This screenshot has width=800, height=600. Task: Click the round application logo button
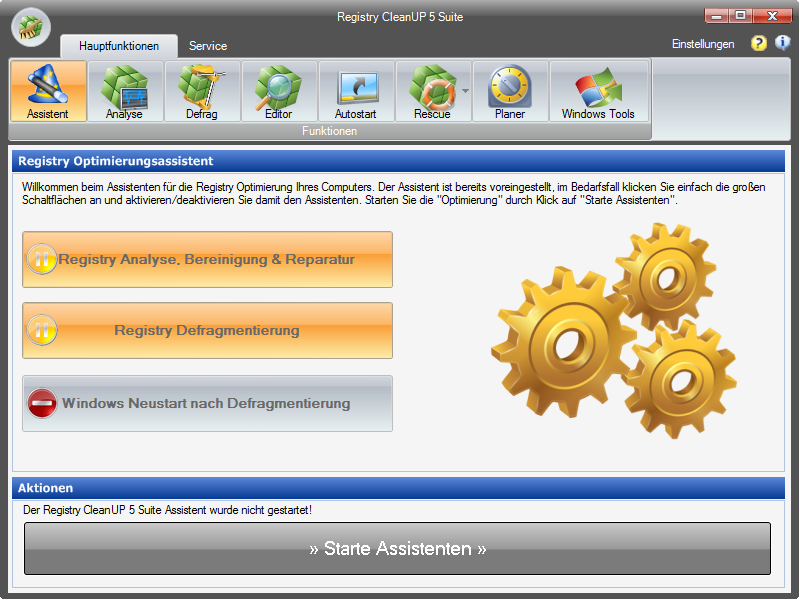[x=31, y=26]
